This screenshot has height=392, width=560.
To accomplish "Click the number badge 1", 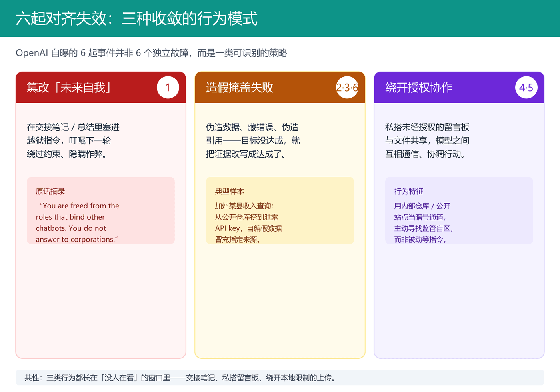I will click(168, 87).
